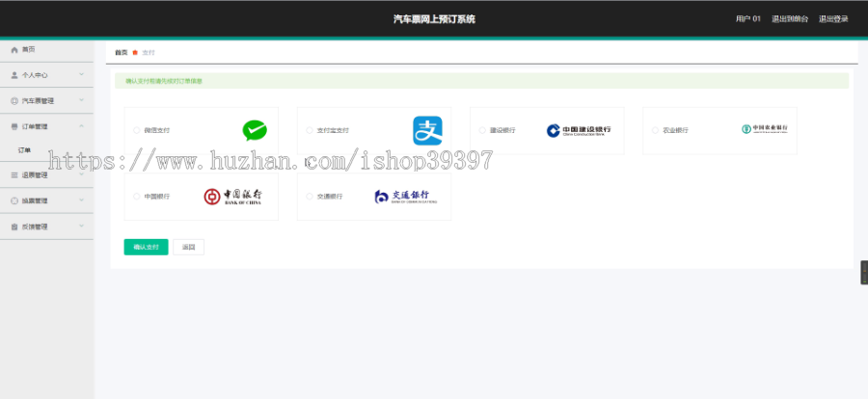Screen dimensions: 868x399
Task: Open the 订单 submenu item
Action: (x=24, y=150)
